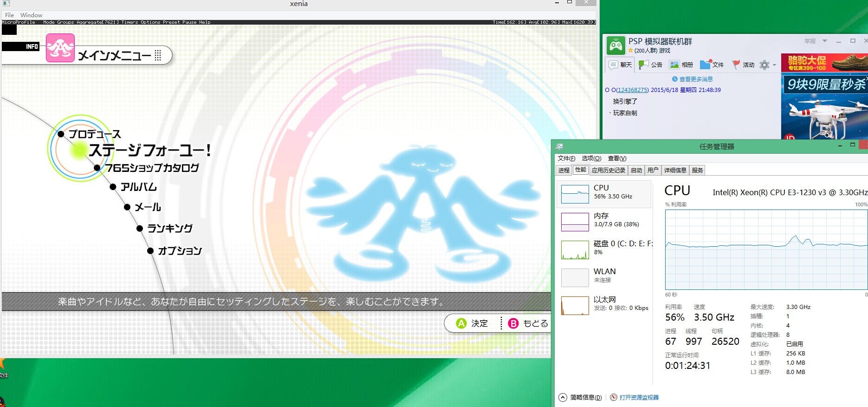Screen dimensions: 868x407
Task: Click the 骆驼大促 shoe ad banner
Action: [x=824, y=63]
